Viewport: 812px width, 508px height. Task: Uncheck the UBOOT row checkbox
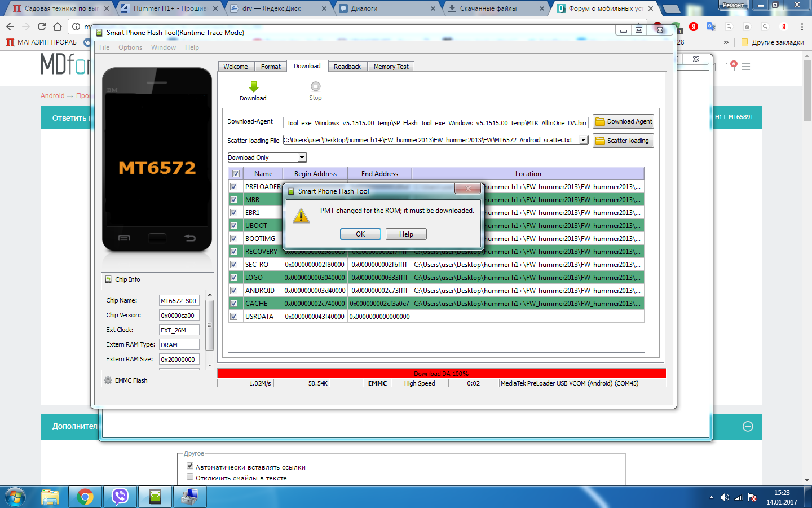pos(233,225)
